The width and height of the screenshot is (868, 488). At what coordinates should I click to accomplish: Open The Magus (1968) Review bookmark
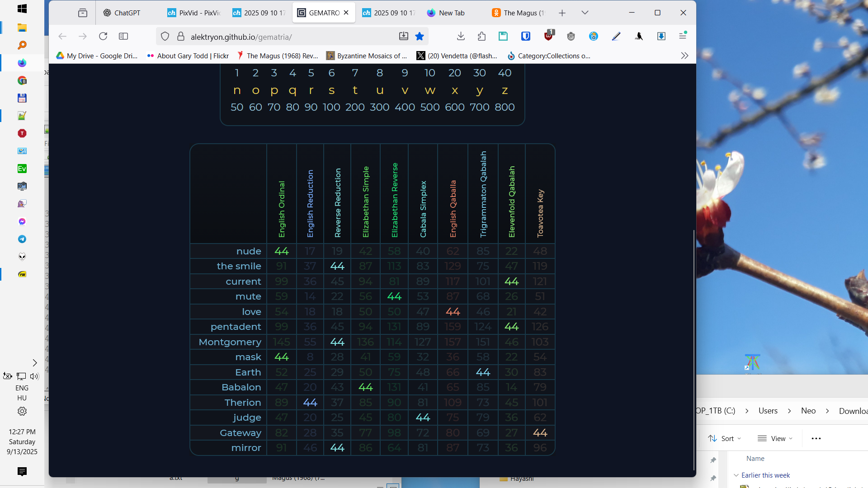coord(278,56)
